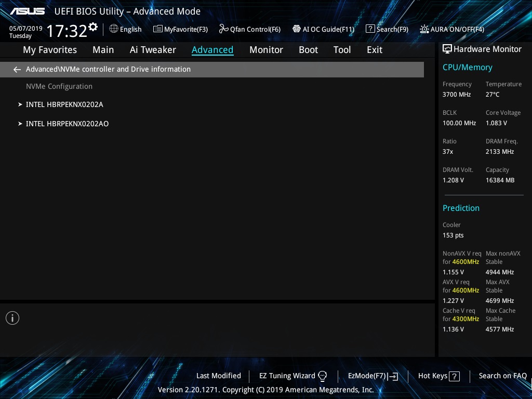Click the 27°C temperature value
532x399 pixels.
[493, 95]
